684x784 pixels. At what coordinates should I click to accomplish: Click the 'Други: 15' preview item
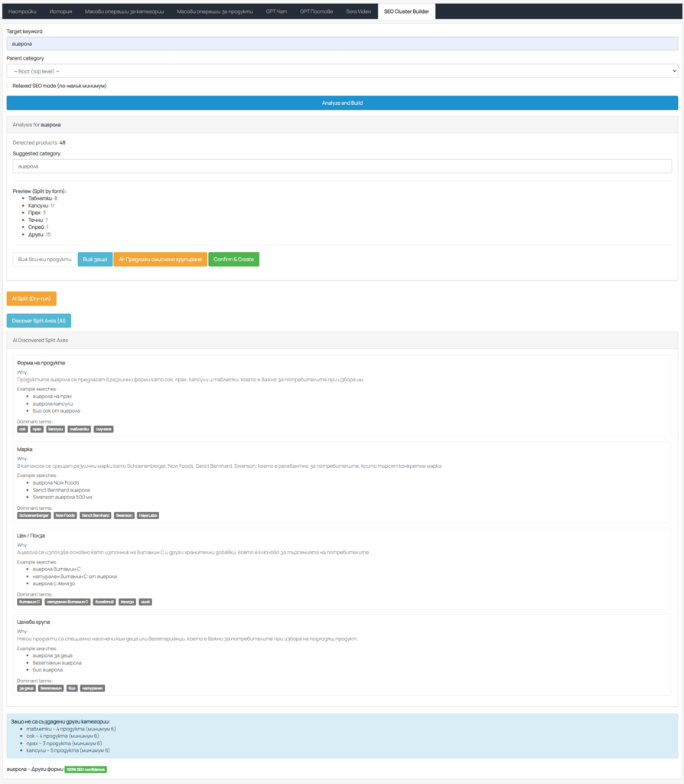(x=40, y=234)
